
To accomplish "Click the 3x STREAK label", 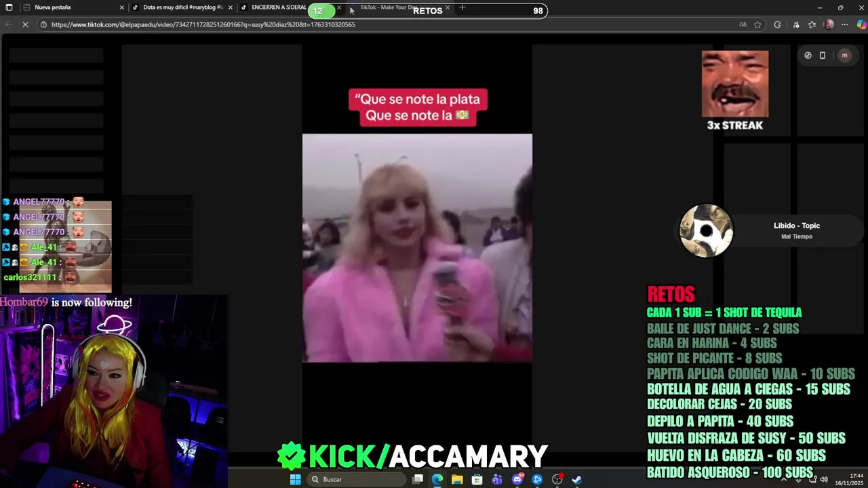I will click(x=735, y=125).
